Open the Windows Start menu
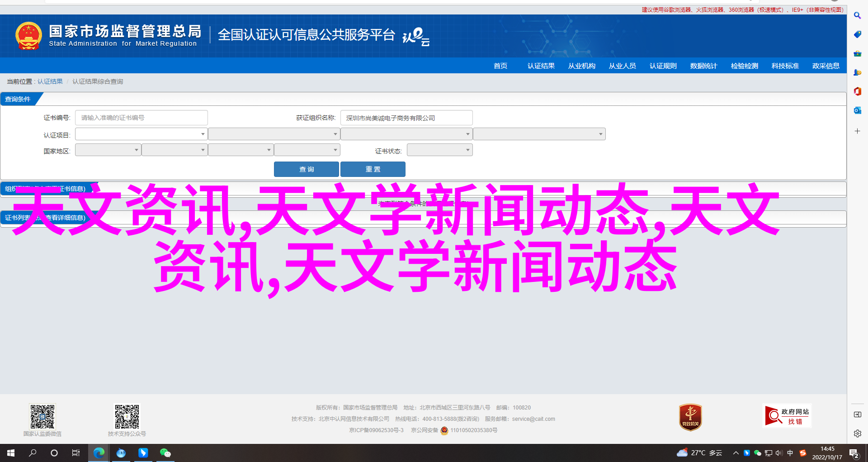 pos(11,453)
